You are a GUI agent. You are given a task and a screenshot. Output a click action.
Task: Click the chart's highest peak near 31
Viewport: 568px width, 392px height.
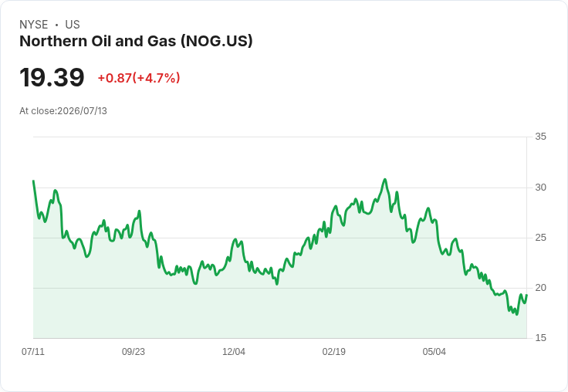384,179
